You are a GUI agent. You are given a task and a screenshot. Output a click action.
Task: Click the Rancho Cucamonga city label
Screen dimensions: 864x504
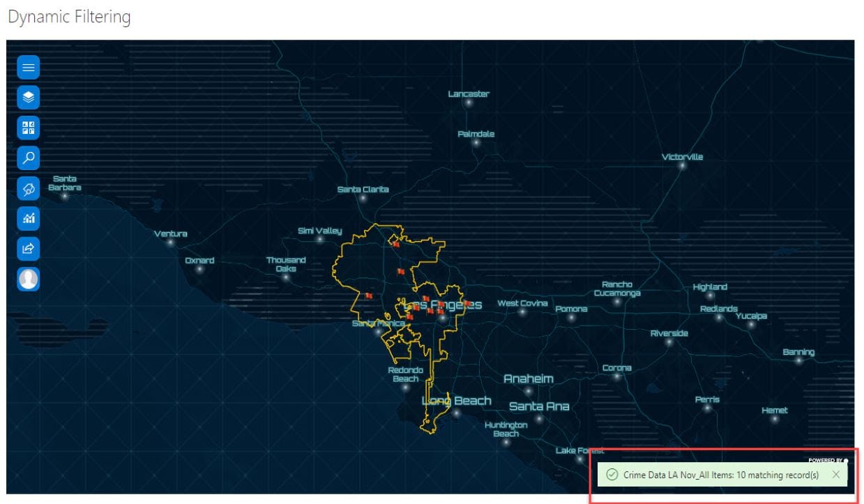pos(616,289)
